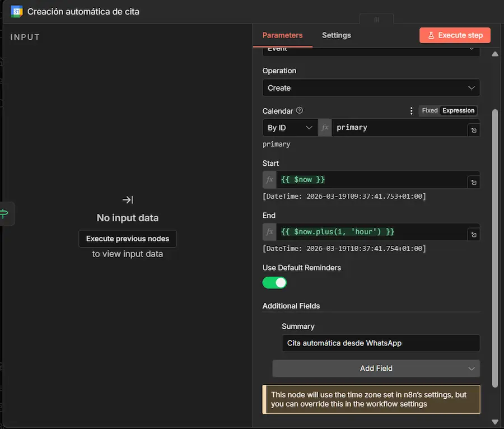
Task: Open the Calendar field options menu
Action: [x=411, y=110]
